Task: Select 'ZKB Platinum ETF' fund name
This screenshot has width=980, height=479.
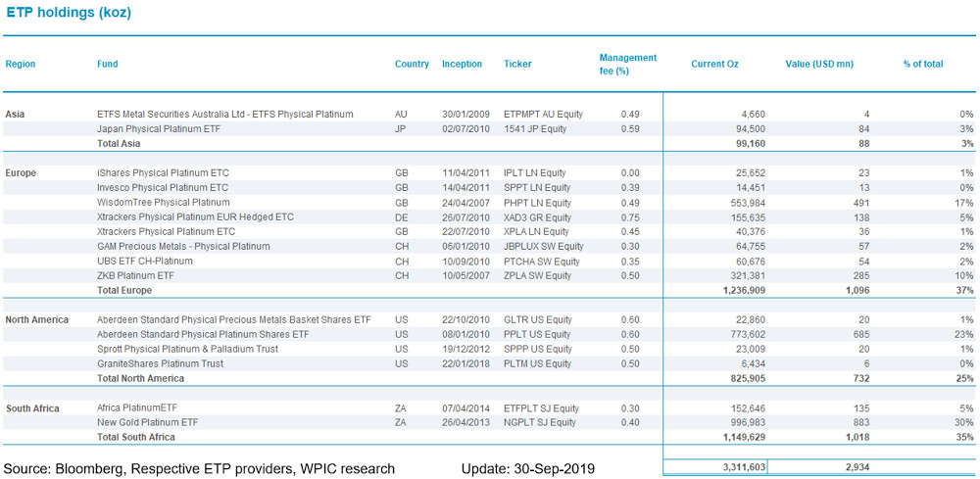Action: click(x=133, y=276)
